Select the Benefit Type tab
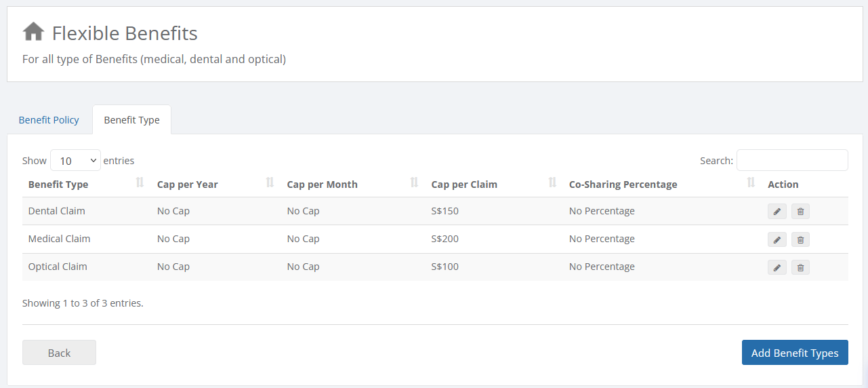Viewport: 868px width, 388px height. 131,120
